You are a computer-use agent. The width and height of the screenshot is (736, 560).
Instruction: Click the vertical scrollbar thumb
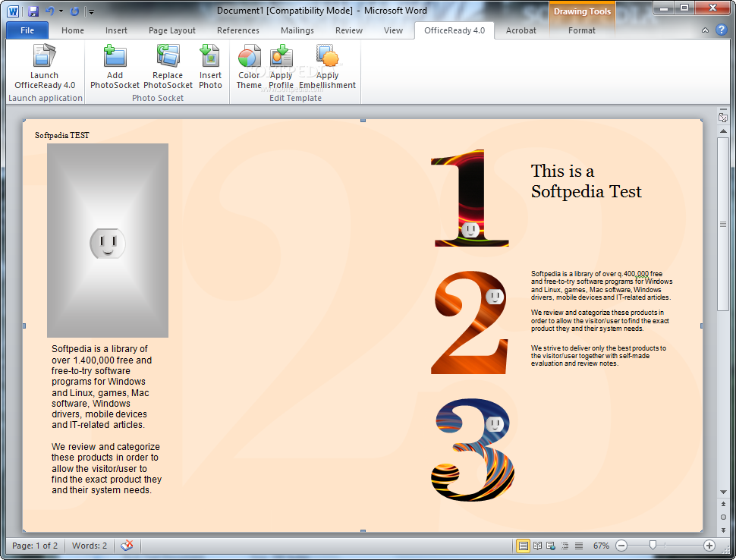(723, 224)
